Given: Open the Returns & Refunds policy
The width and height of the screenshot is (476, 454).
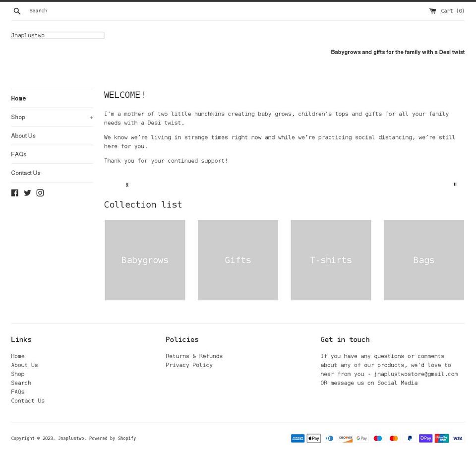Looking at the screenshot, I should point(194,356).
